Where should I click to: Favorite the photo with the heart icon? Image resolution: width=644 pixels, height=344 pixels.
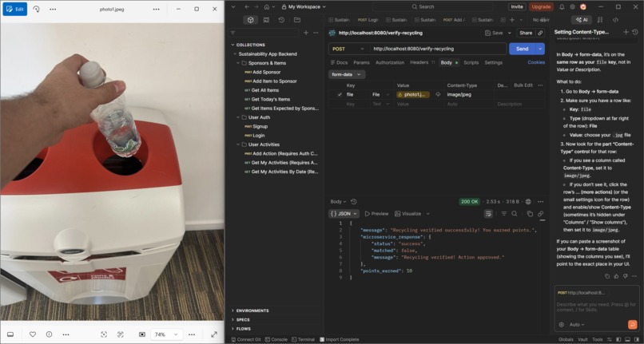pyautogui.click(x=33, y=334)
